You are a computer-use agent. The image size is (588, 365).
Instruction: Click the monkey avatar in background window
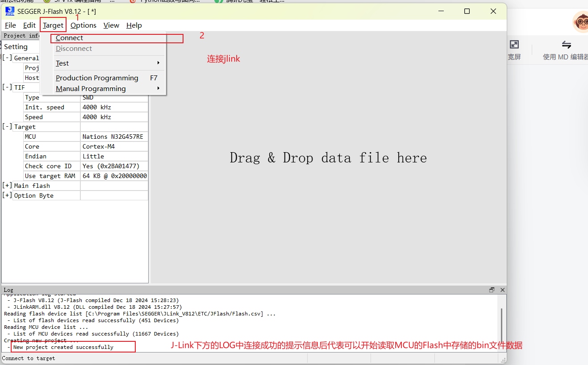[x=581, y=21]
